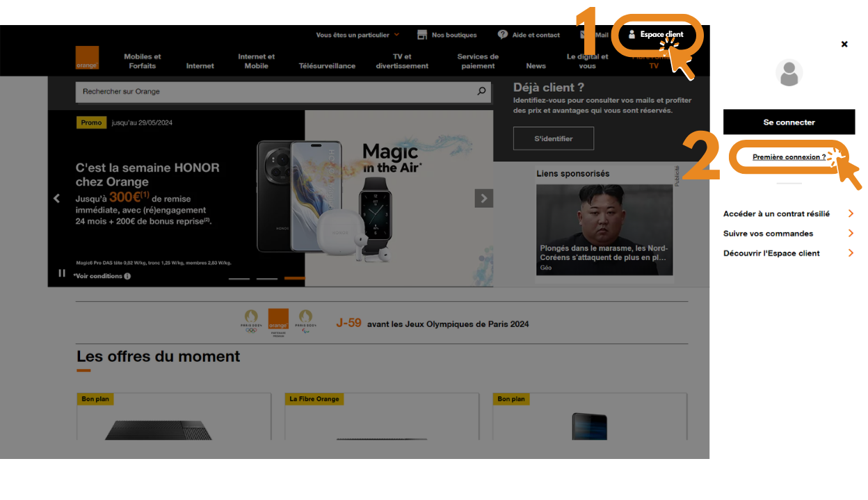Click the Liens sponsorisés heading
The height and width of the screenshot is (500, 868).
(573, 174)
